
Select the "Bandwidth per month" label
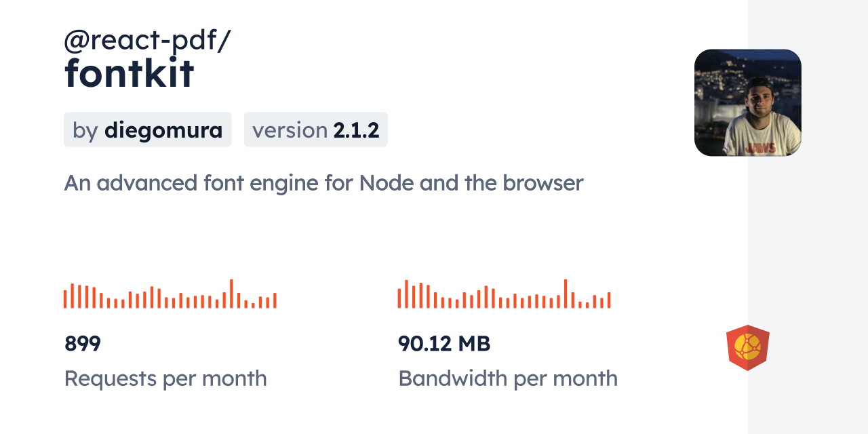point(507,378)
